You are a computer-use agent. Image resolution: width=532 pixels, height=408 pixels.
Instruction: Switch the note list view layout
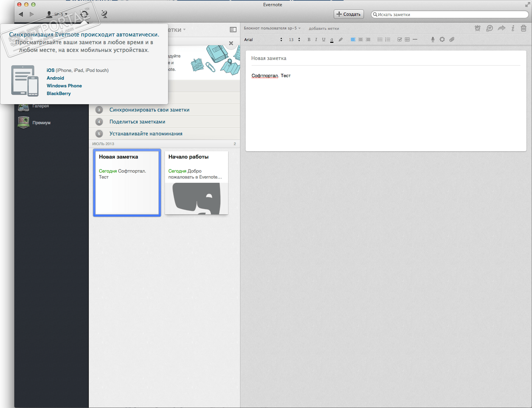(x=233, y=30)
